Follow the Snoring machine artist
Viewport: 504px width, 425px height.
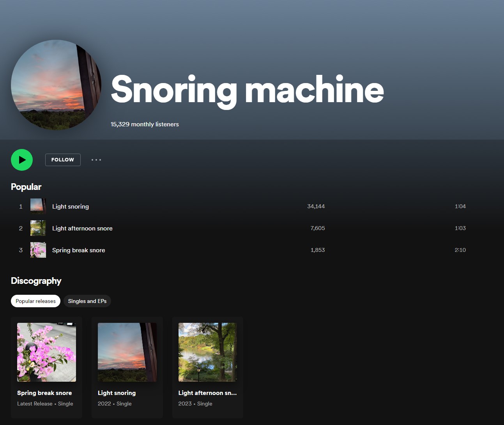[x=63, y=160]
